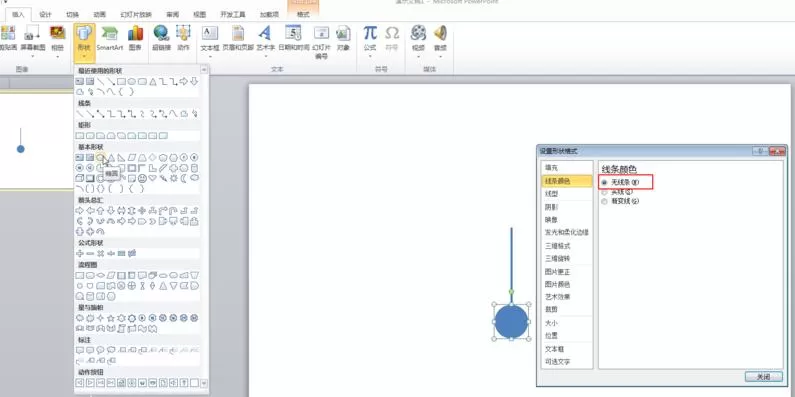Switch to the 切换 Transitions tab
Viewport: 795px width, 397px height.
pos(73,15)
